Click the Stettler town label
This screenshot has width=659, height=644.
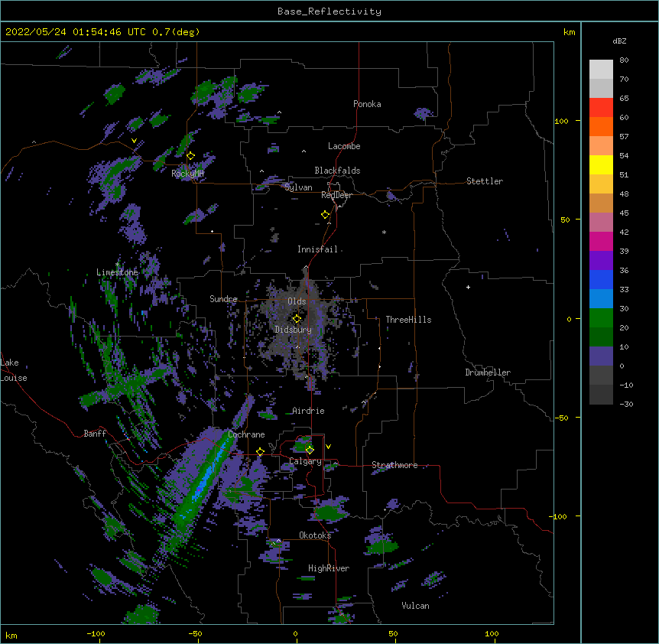click(x=484, y=181)
